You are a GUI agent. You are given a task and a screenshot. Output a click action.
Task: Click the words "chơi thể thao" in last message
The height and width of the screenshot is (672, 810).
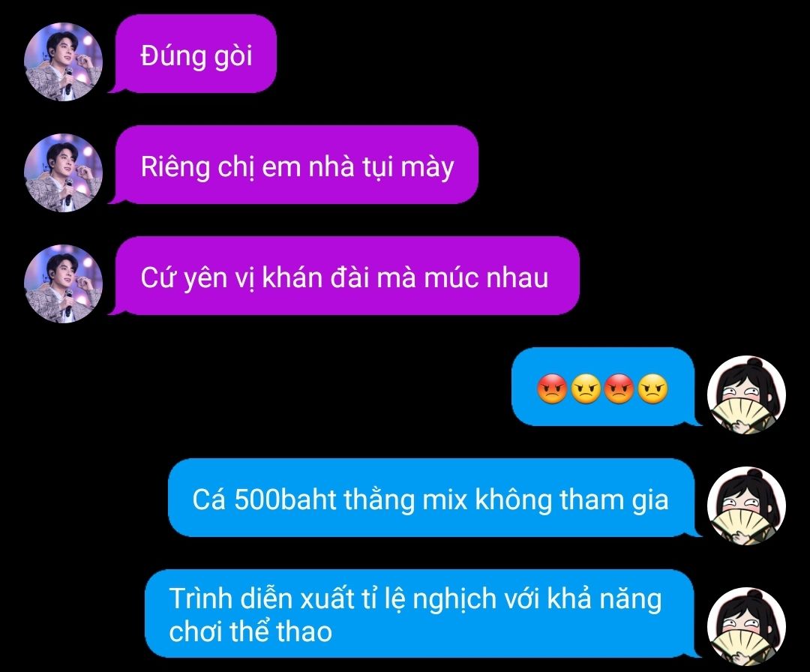tap(250, 631)
